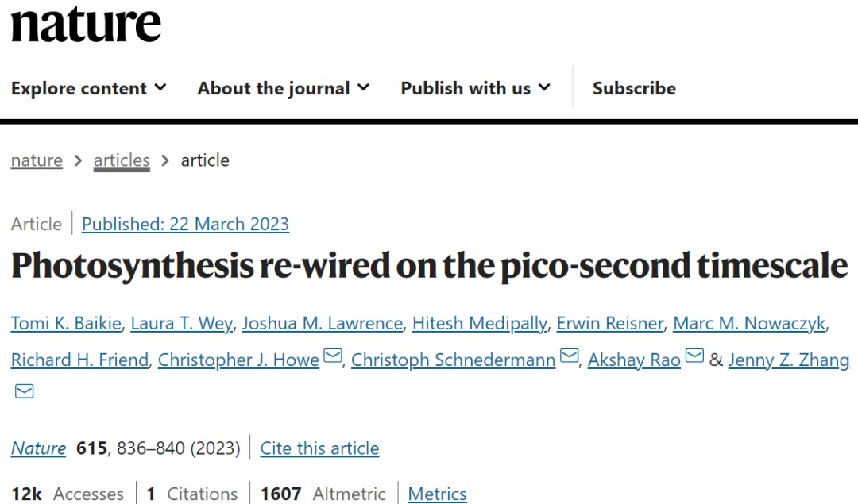
Task: Click the Published: 22 March 2023 link
Action: [185, 224]
